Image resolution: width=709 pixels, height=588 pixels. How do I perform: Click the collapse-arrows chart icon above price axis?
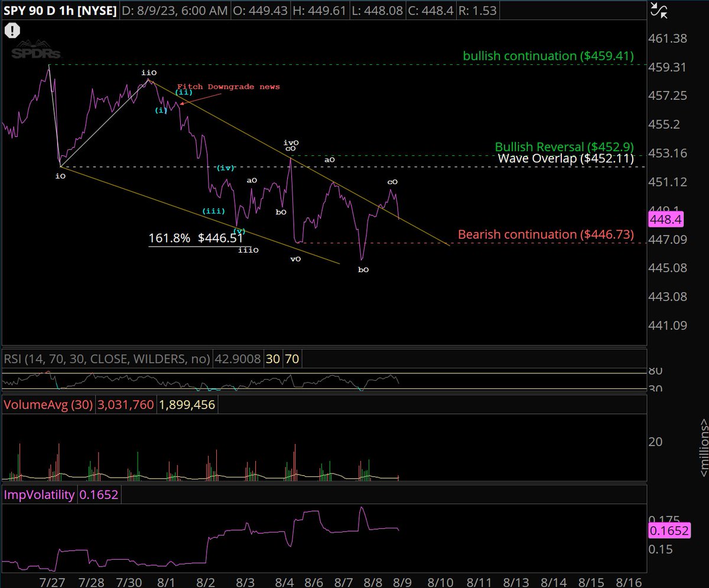(658, 9)
